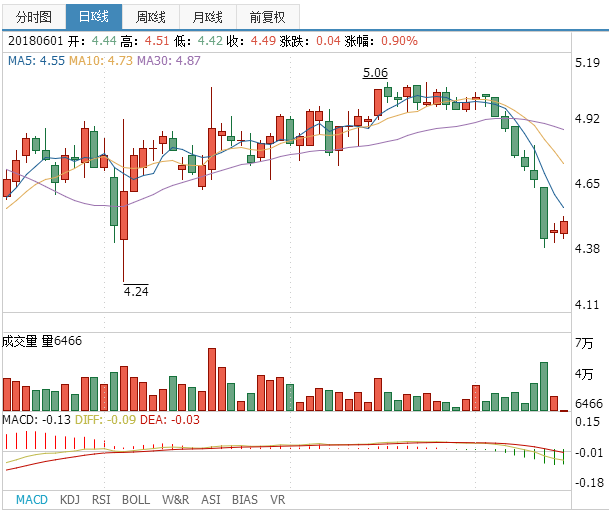Click the 4.65 price axis label
This screenshot has width=609, height=510.
[x=587, y=183]
